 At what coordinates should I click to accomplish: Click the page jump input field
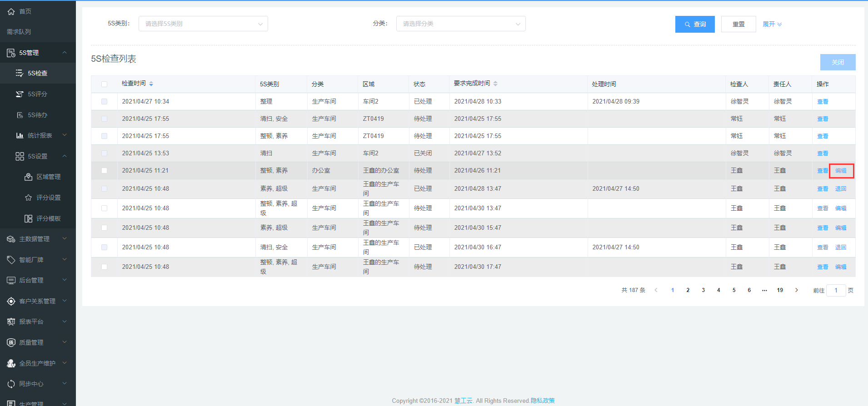(x=836, y=290)
